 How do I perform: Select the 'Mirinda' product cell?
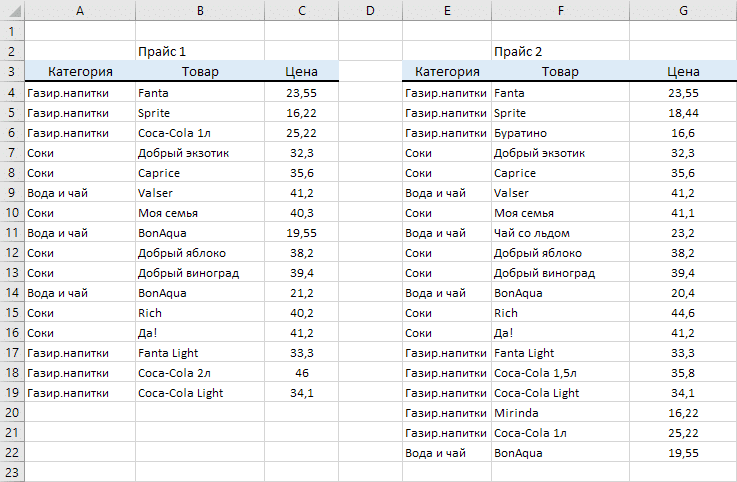coord(560,413)
